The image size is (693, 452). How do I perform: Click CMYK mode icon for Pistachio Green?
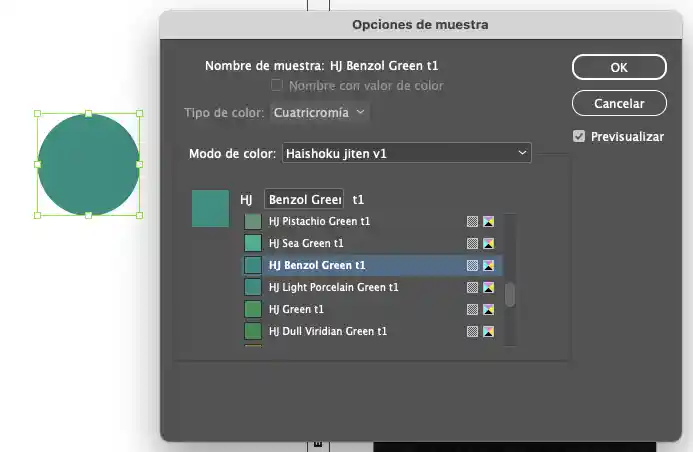pos(488,221)
